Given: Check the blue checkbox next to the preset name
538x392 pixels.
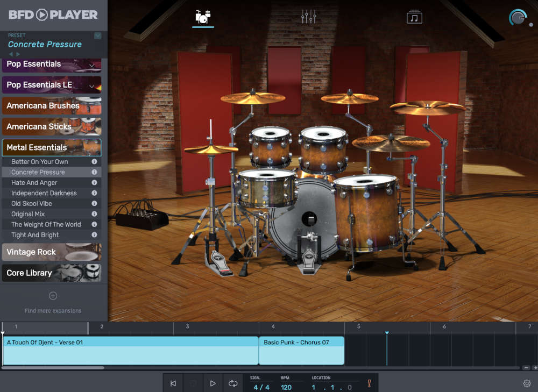Looking at the screenshot, I should 98,35.
